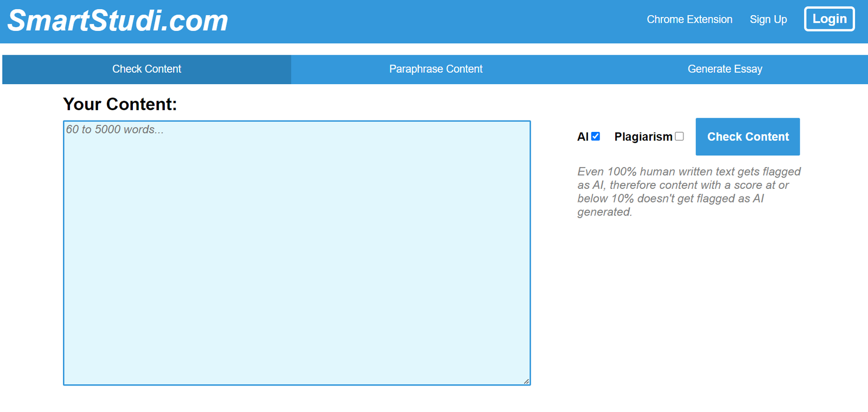868x412 pixels.
Task: Enable the Plagiarism checkbox
Action: point(679,136)
